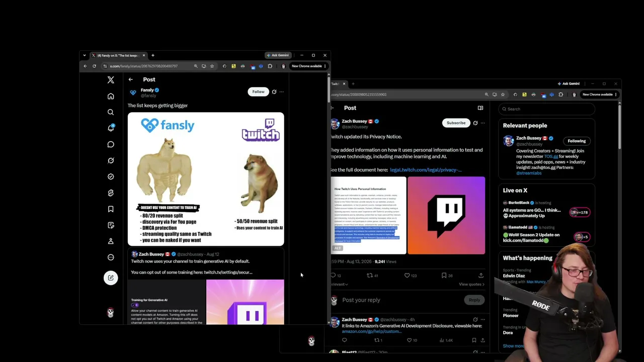
Task: Bookmark the Fansly page with star icon
Action: [212, 66]
